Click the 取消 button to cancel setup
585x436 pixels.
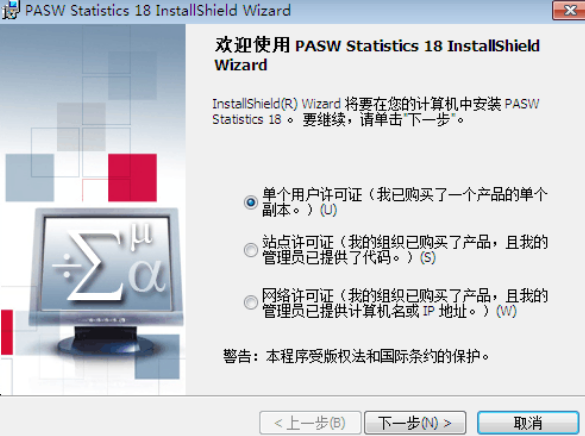click(528, 423)
